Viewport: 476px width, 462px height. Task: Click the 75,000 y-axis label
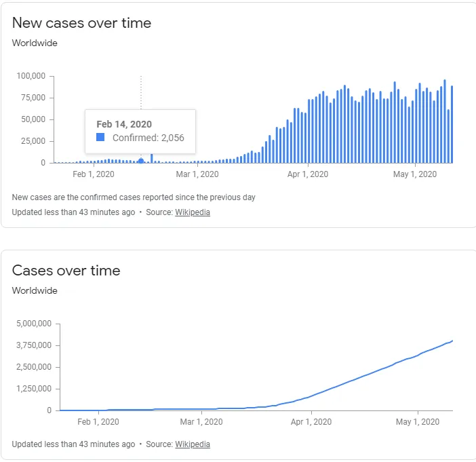click(33, 98)
